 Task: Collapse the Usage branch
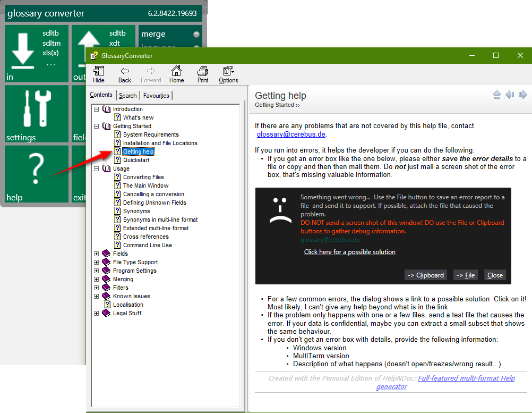tap(96, 168)
